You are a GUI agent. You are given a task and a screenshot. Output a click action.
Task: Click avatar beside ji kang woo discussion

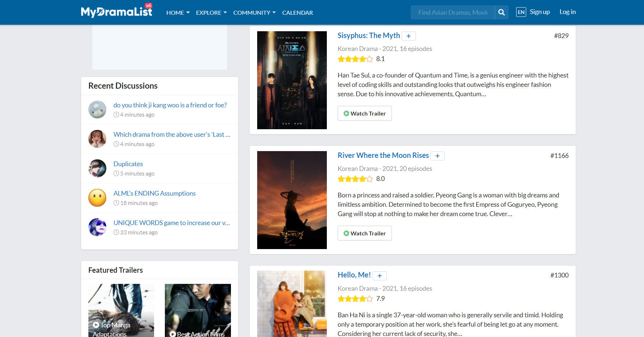click(x=97, y=109)
